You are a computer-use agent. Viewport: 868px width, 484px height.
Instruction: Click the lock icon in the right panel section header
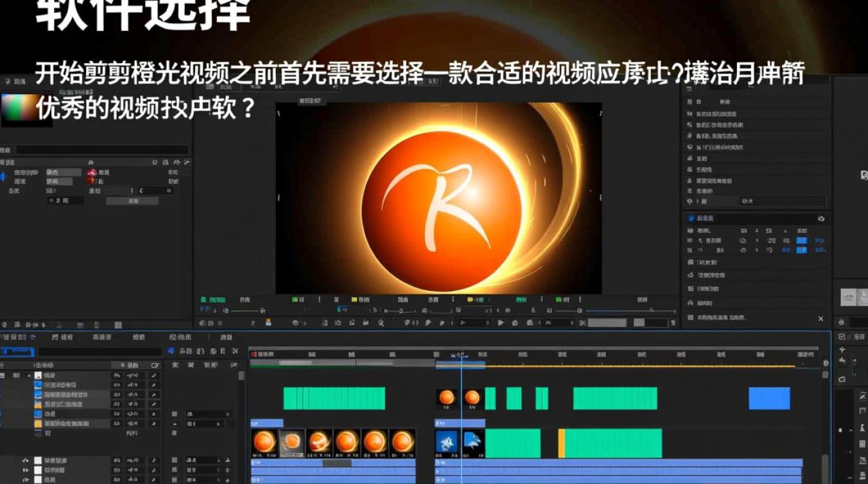coord(821,219)
